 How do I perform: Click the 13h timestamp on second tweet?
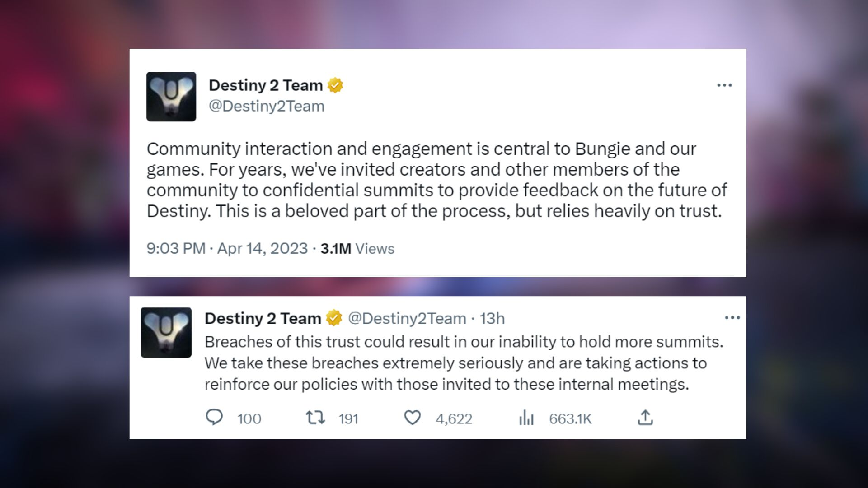(492, 318)
